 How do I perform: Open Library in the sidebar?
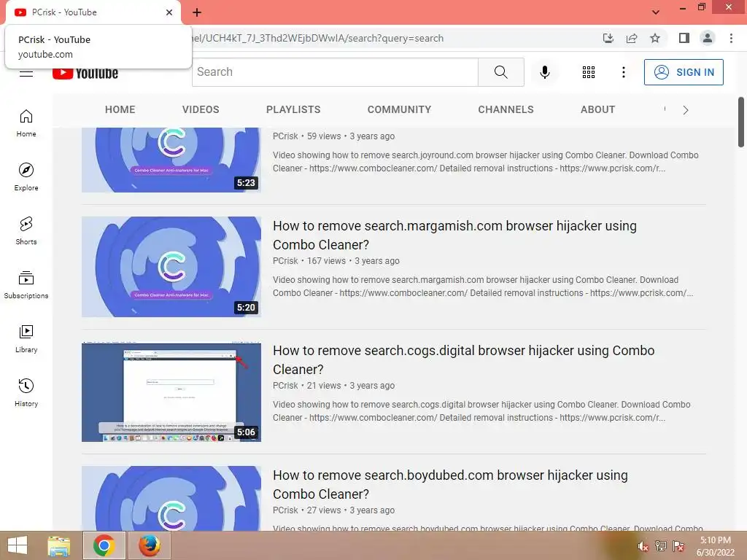(x=26, y=338)
